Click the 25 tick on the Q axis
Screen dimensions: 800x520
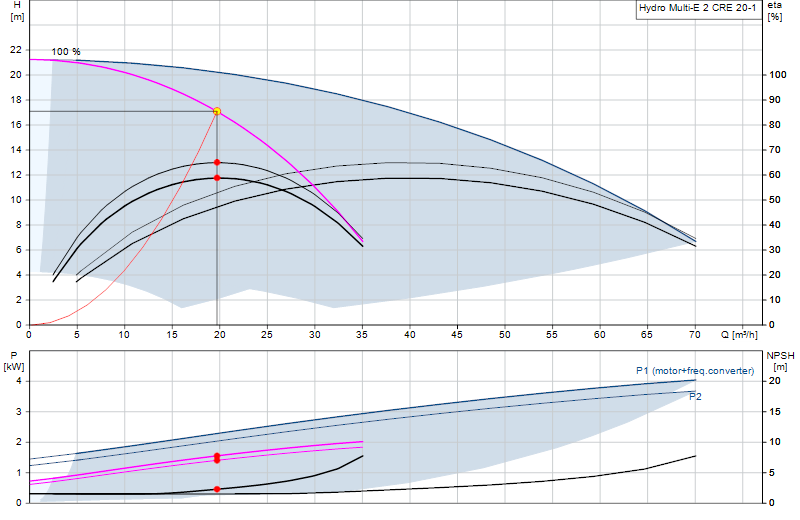click(267, 335)
